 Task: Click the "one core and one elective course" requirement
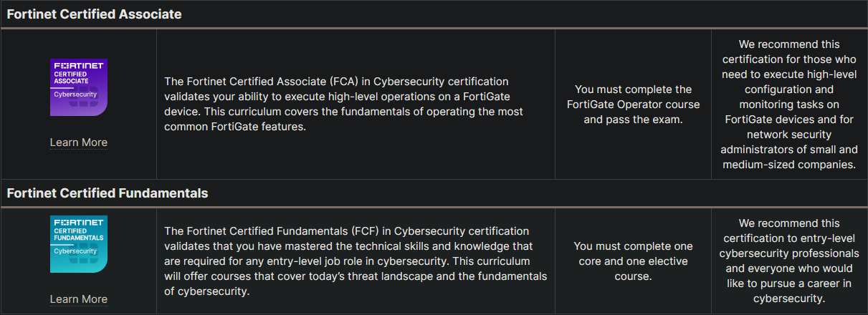tap(633, 261)
